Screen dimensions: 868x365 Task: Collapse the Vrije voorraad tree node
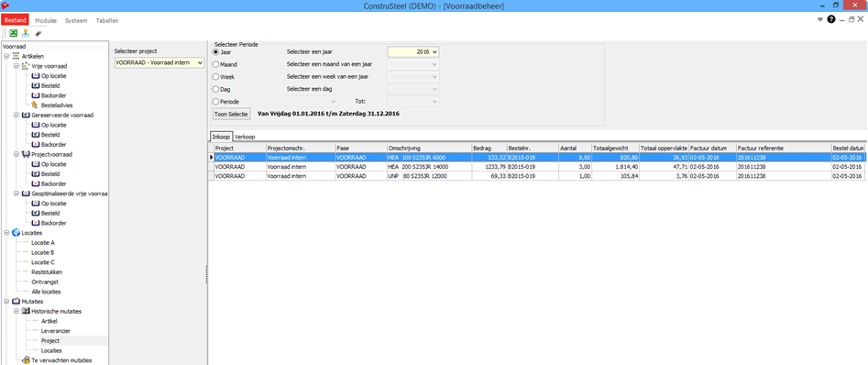16,66
